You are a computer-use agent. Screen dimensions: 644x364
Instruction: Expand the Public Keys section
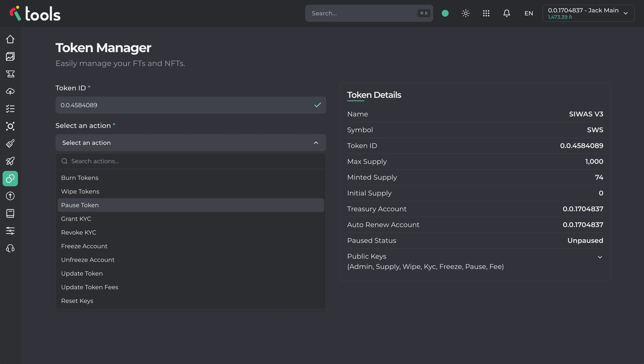pos(600,257)
